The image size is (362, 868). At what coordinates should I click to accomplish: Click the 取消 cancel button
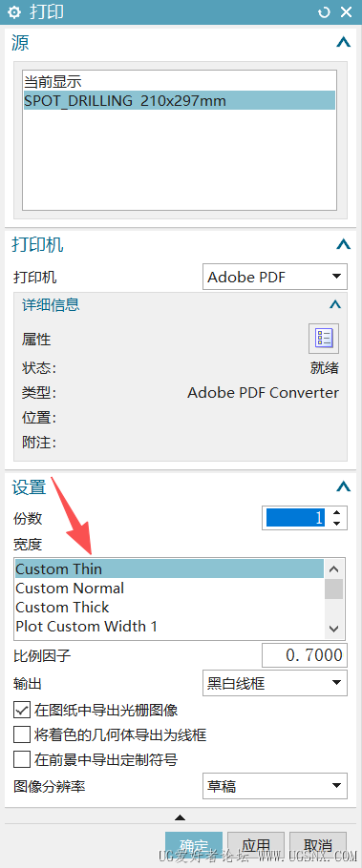tap(318, 846)
